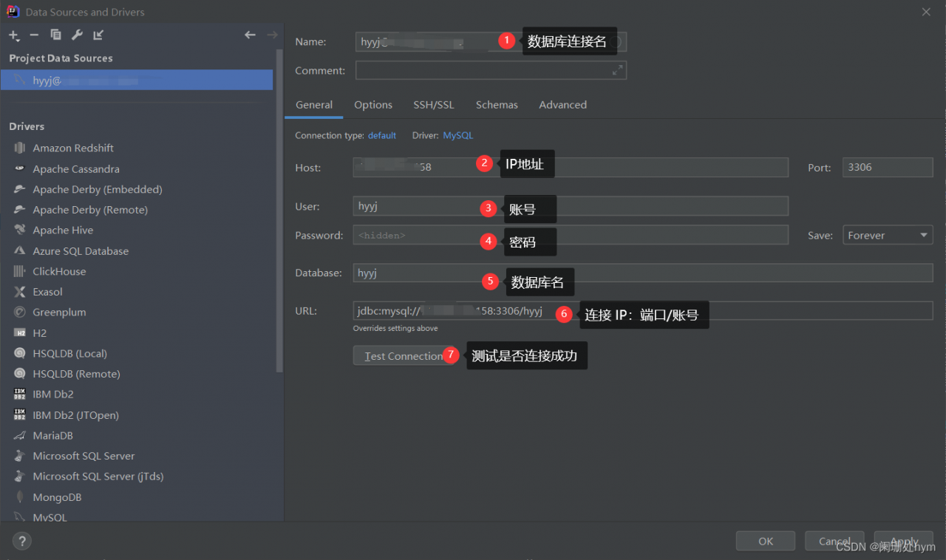
Task: Click the Cancel button
Action: (x=834, y=541)
